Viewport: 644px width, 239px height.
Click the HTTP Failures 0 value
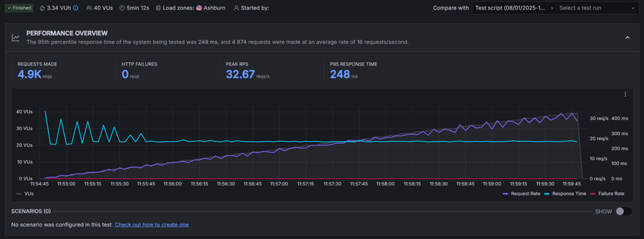click(125, 74)
